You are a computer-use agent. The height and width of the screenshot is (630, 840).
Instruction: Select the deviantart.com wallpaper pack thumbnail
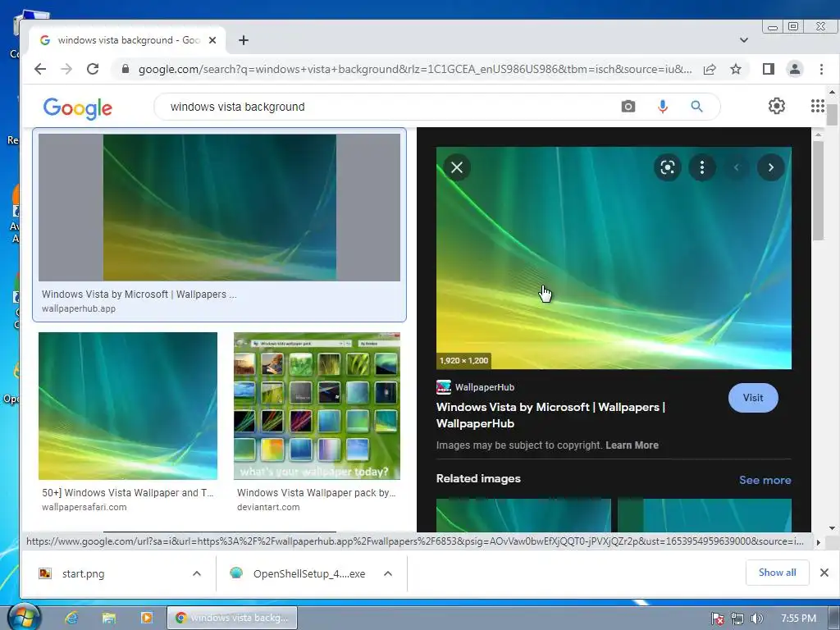pyautogui.click(x=317, y=406)
